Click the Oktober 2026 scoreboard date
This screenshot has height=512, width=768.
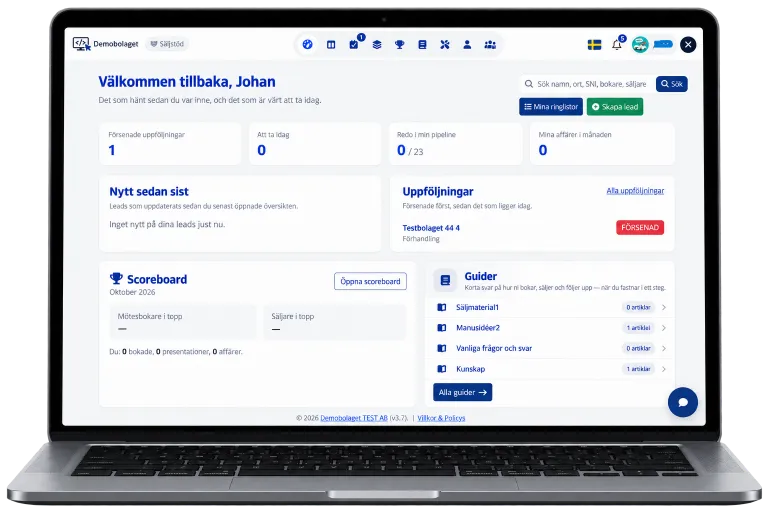click(x=132, y=292)
